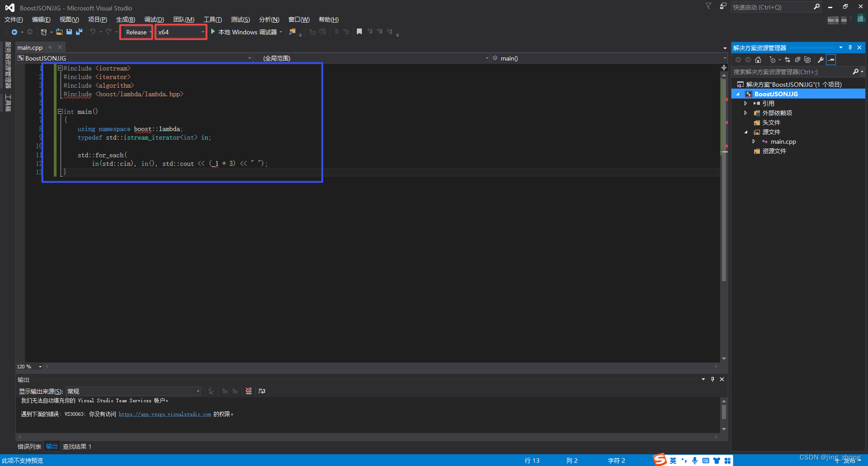Open the 调试(D) menu

coord(153,19)
